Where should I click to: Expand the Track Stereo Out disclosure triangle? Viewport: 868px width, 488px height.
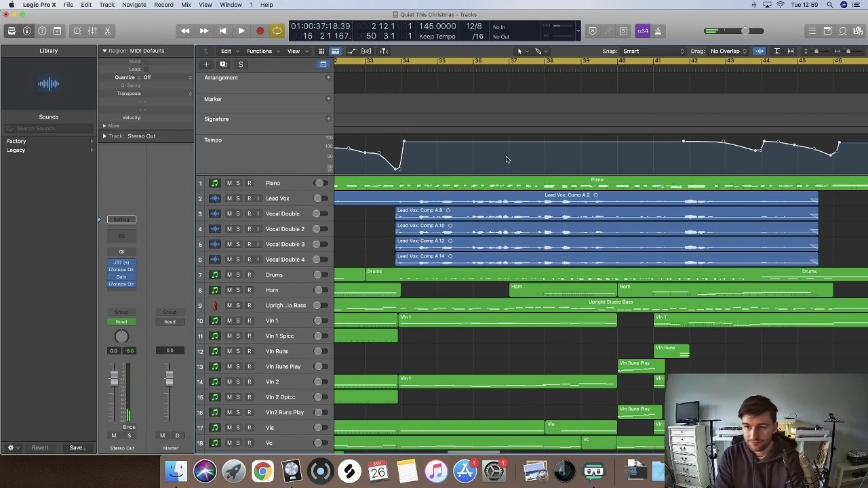coord(104,136)
